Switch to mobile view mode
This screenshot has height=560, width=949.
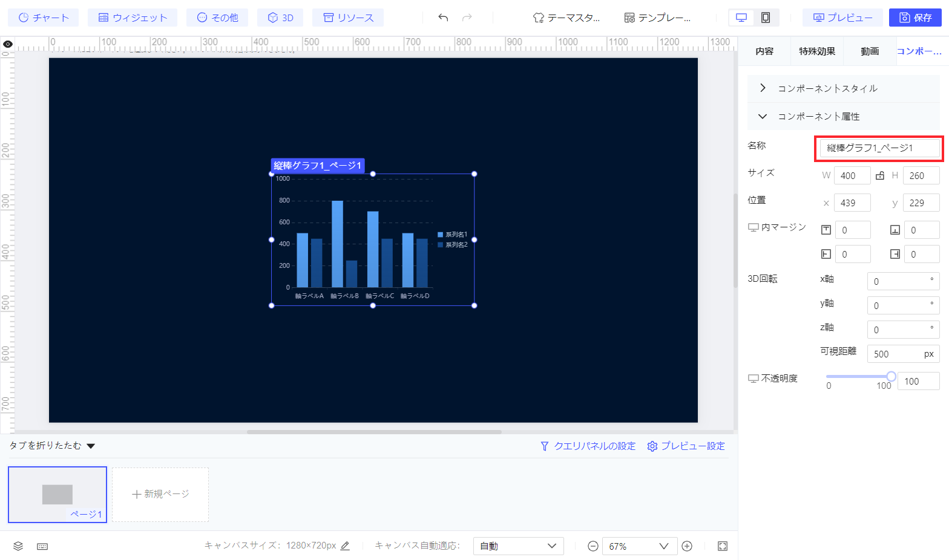coord(766,18)
